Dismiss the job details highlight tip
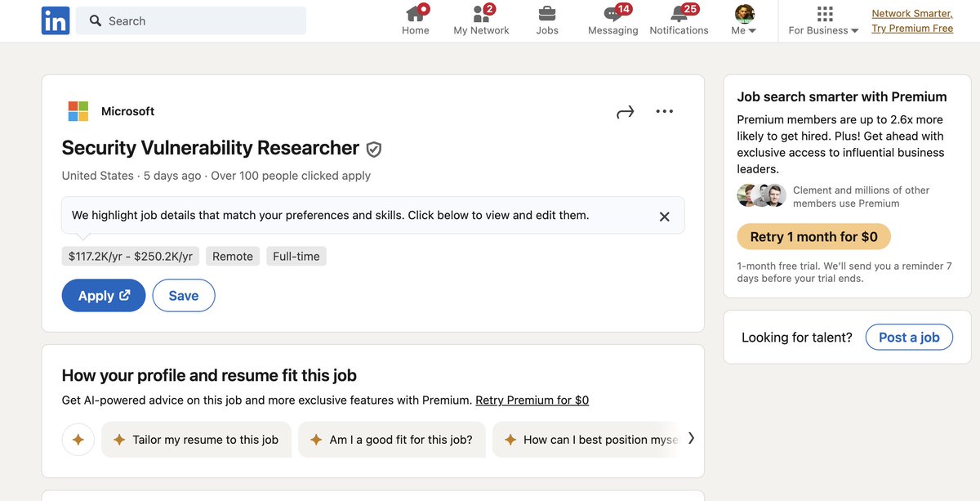Screen dimensions: 980x501 (x=664, y=217)
